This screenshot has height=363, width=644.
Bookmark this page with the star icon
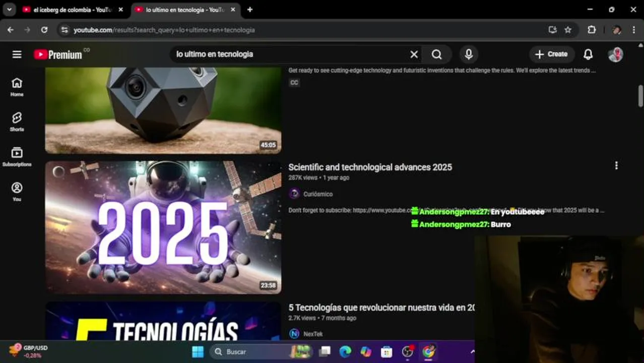point(568,30)
